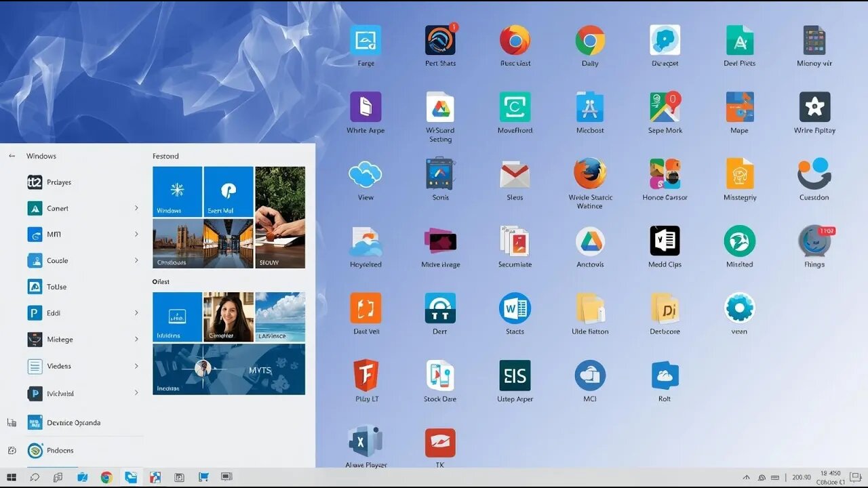Open the Dracpet desktop icon
Image resolution: width=868 pixels, height=488 pixels.
665,41
